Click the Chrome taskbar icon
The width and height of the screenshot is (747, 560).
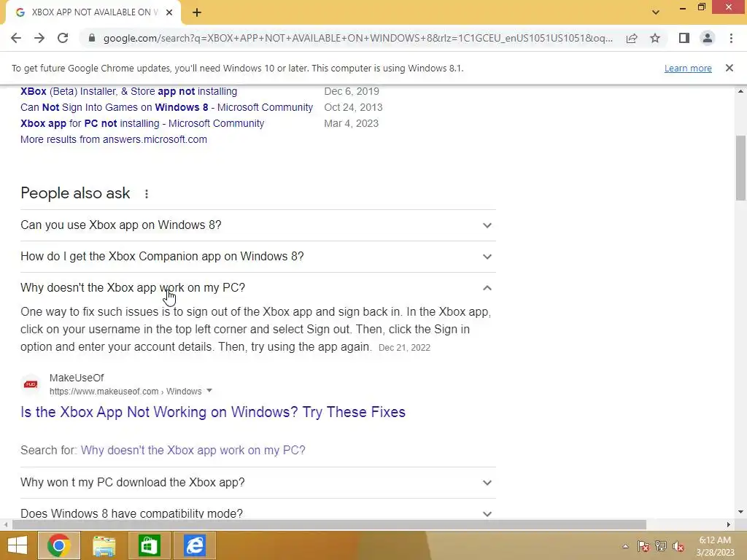click(58, 545)
